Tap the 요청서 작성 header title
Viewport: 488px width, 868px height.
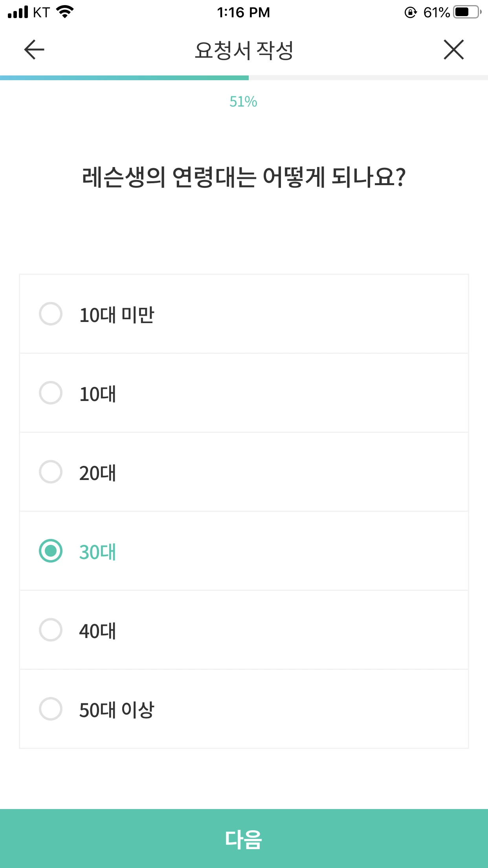click(x=244, y=50)
